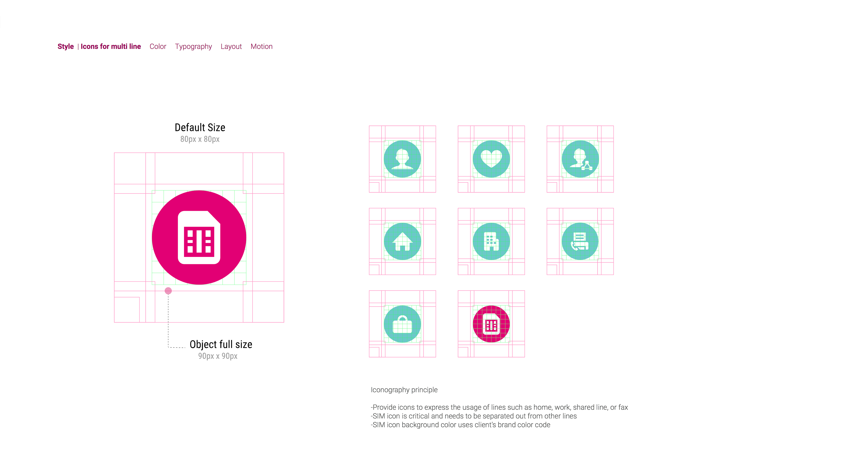Image resolution: width=868 pixels, height=461 pixels.
Task: Click the teal briefcase icon
Action: 402,324
